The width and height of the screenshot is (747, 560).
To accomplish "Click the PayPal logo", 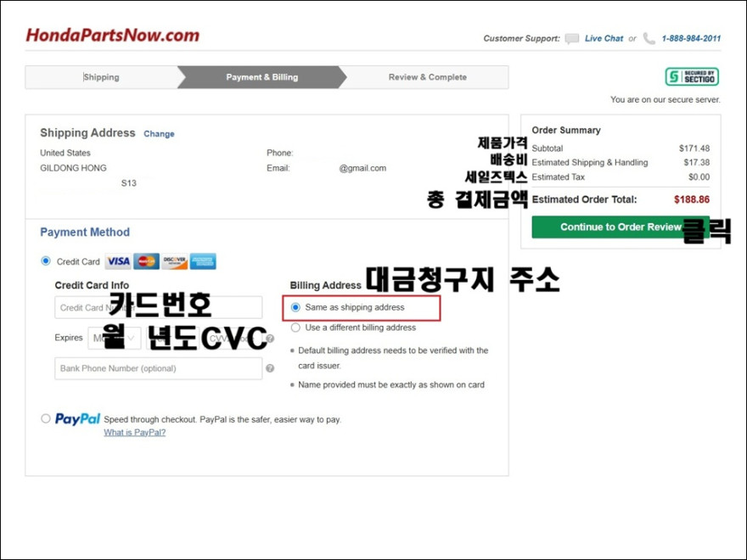I will (77, 419).
